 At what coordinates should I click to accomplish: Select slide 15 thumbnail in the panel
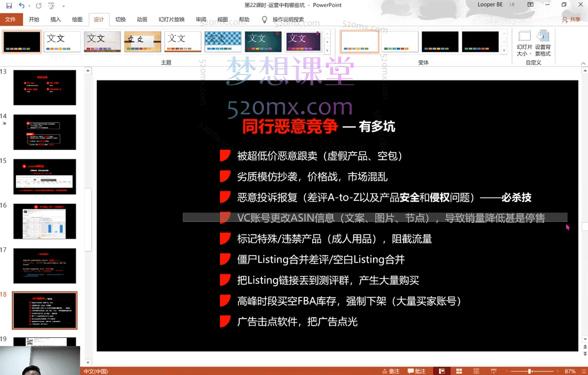pos(45,176)
